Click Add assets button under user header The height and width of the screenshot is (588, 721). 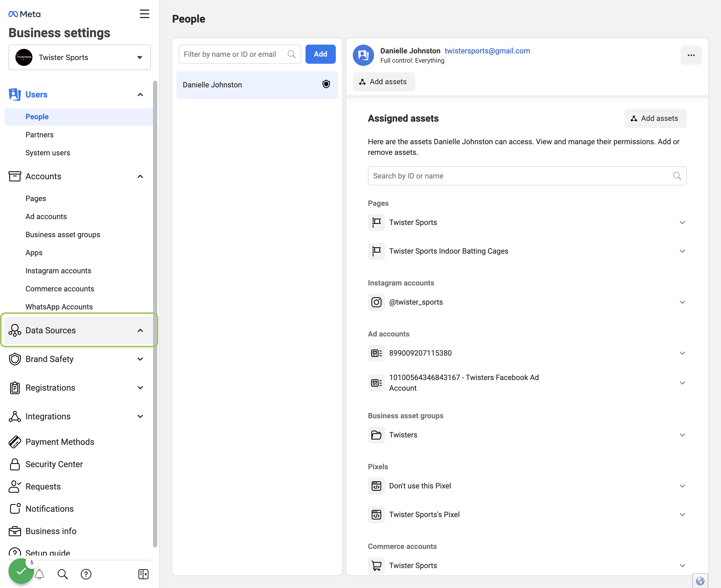tap(384, 82)
